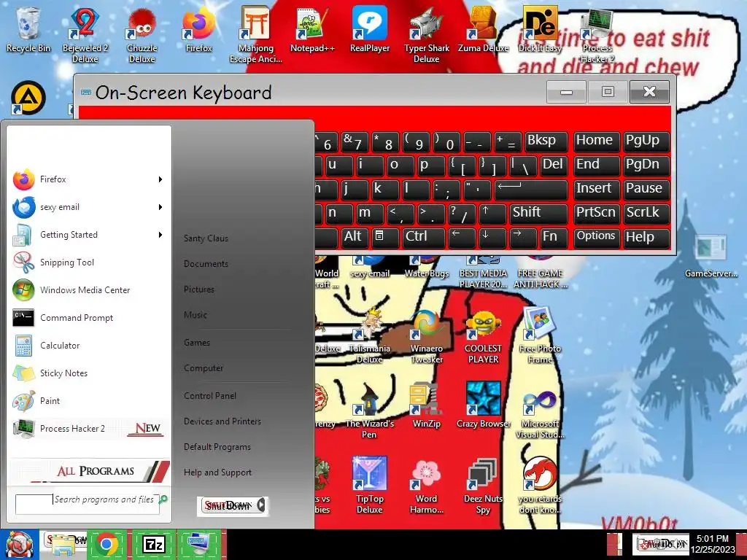Open Notepad++ desktop shortcut
Image resolution: width=747 pixels, height=560 pixels.
pyautogui.click(x=312, y=31)
